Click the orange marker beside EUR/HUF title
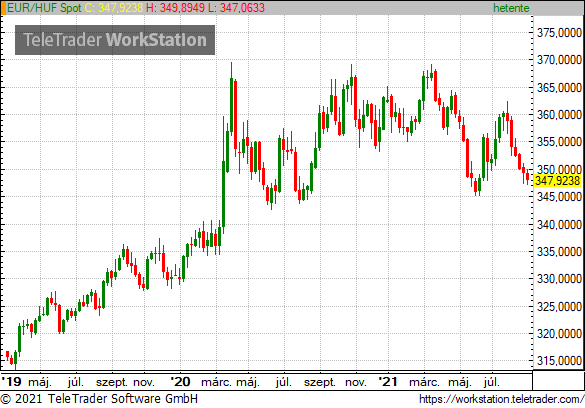585x408 pixels. click(x=3, y=8)
